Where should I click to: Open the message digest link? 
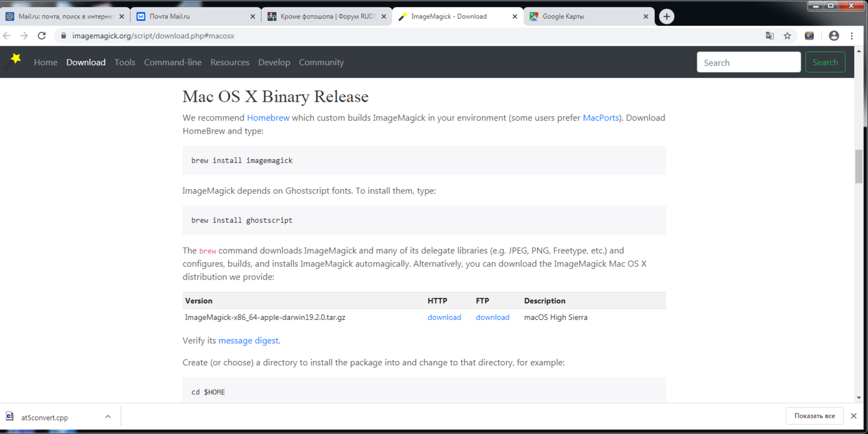click(249, 341)
